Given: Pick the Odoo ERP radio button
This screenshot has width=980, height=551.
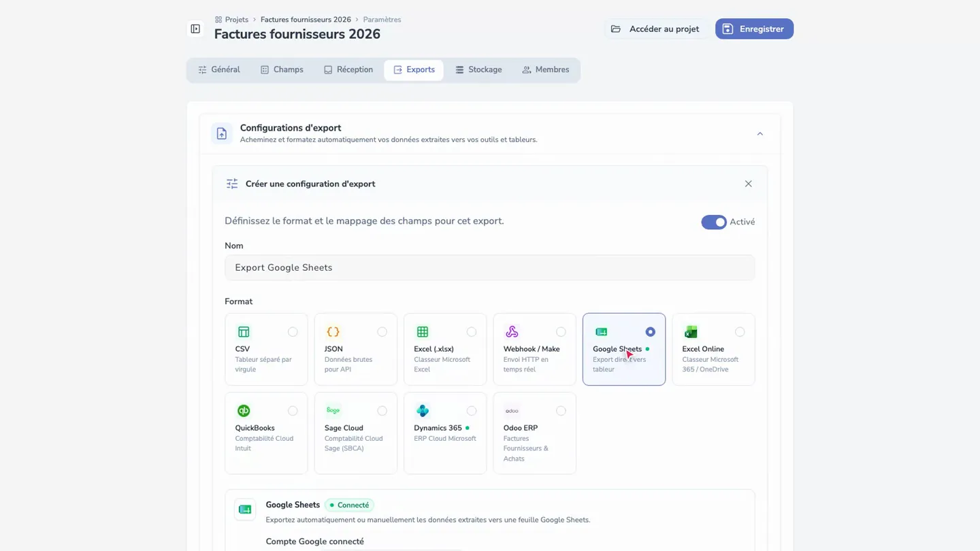Looking at the screenshot, I should point(561,411).
